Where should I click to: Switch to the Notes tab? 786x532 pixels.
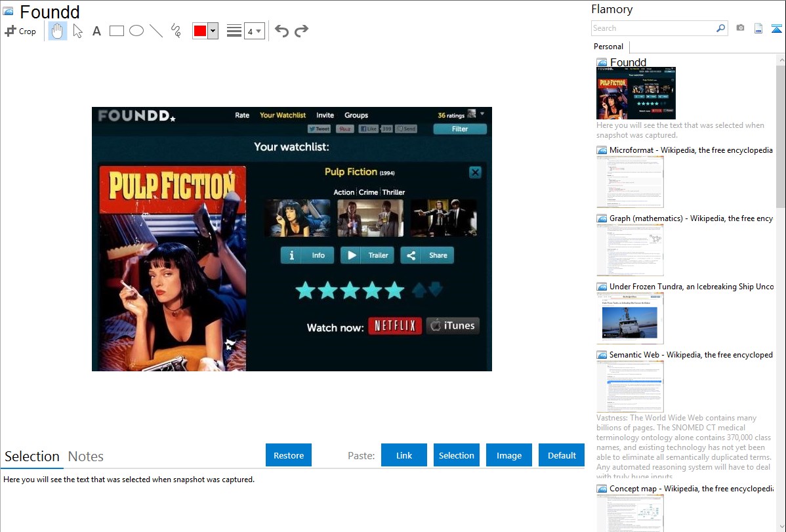pos(86,457)
